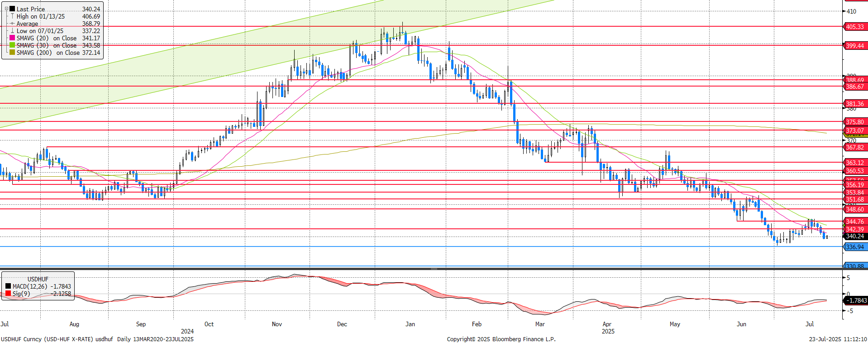This screenshot has height=343, width=868.
Task: Click the High marker icon in the legend
Action: pos(12,16)
